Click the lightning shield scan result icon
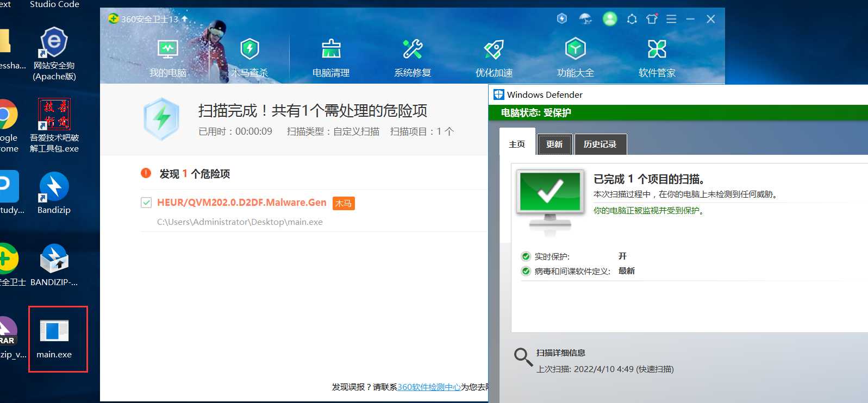The image size is (868, 403). pyautogui.click(x=161, y=119)
